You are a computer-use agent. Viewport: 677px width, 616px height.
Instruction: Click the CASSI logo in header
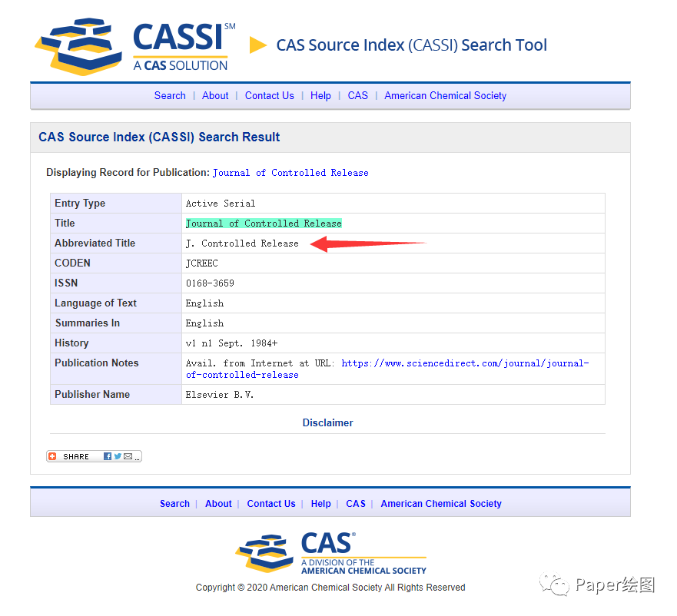tap(135, 47)
